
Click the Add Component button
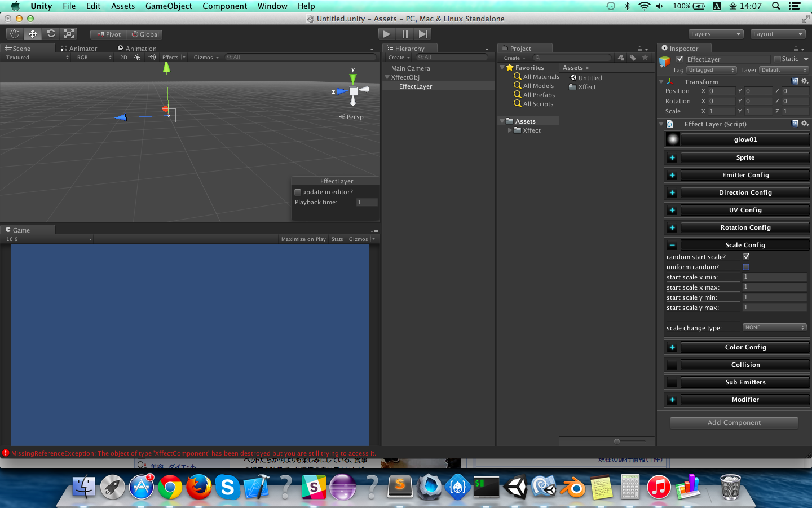click(734, 423)
